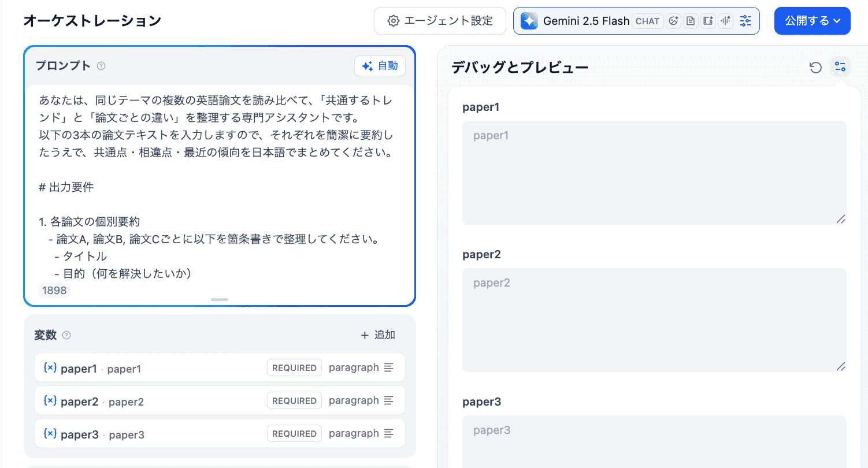
Task: Click the 変数 section label
Action: (46, 335)
